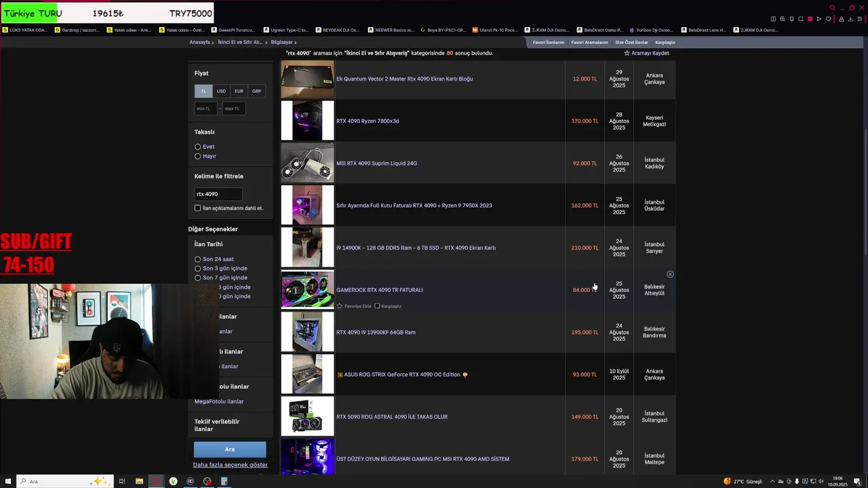Select USD currency tab
The image size is (868, 488).
221,91
